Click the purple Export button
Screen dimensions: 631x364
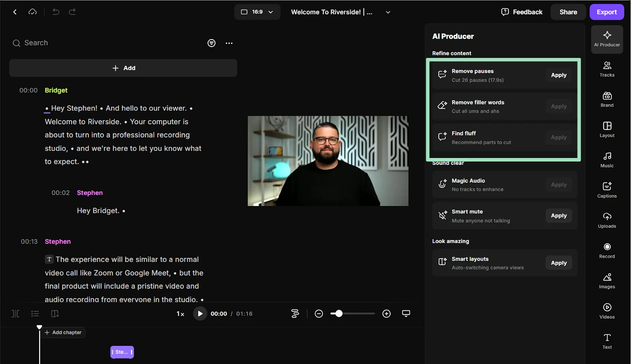point(607,12)
